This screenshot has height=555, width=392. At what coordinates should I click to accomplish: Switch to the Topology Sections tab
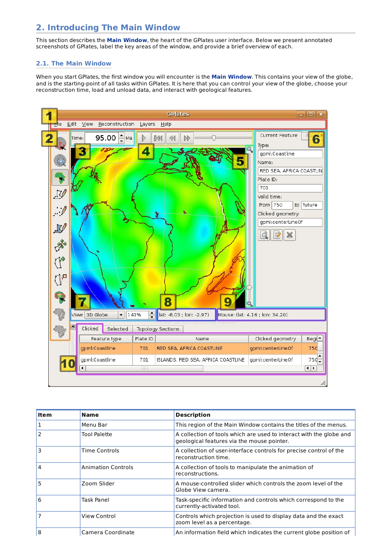coord(158,329)
